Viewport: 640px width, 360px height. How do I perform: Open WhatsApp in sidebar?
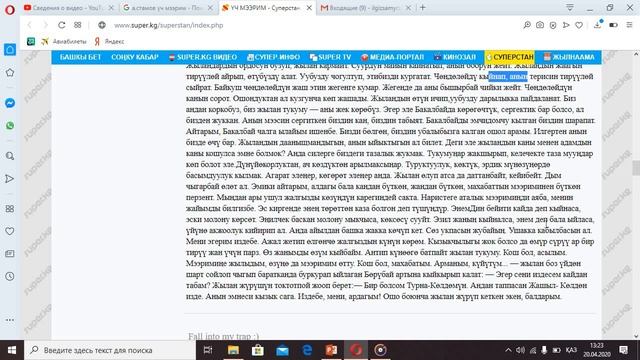[10, 126]
